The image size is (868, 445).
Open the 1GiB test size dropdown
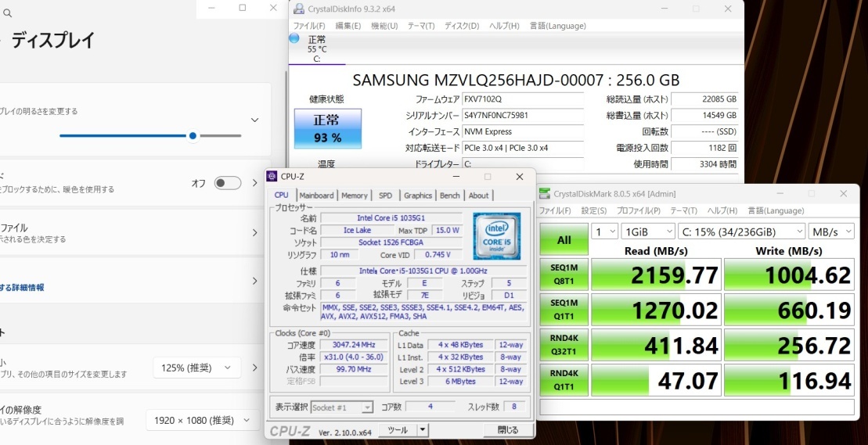coord(647,231)
